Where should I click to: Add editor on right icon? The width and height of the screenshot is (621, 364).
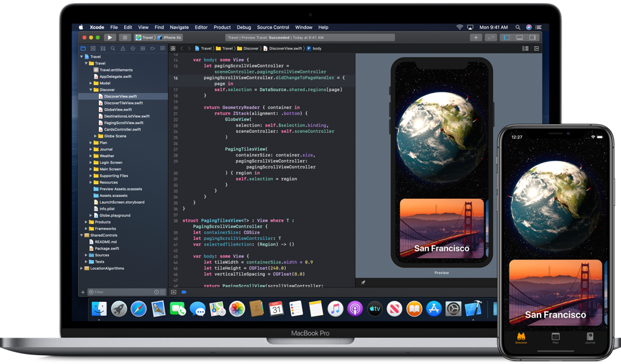tap(537, 48)
